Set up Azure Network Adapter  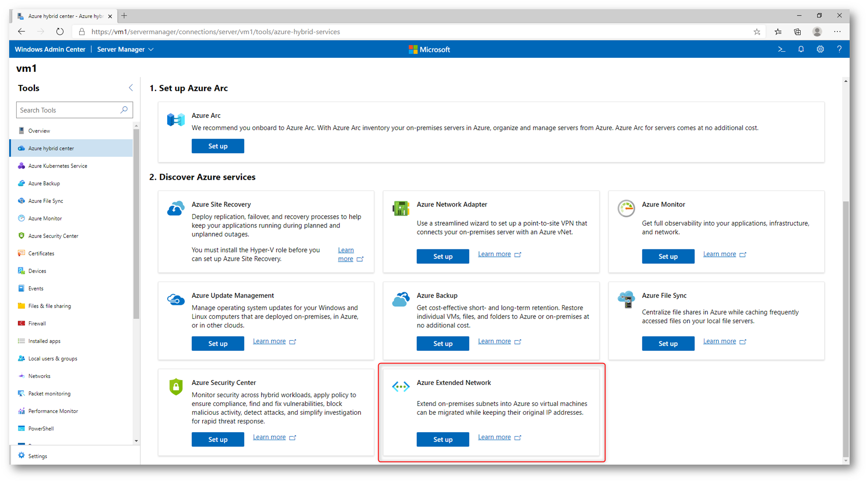443,256
